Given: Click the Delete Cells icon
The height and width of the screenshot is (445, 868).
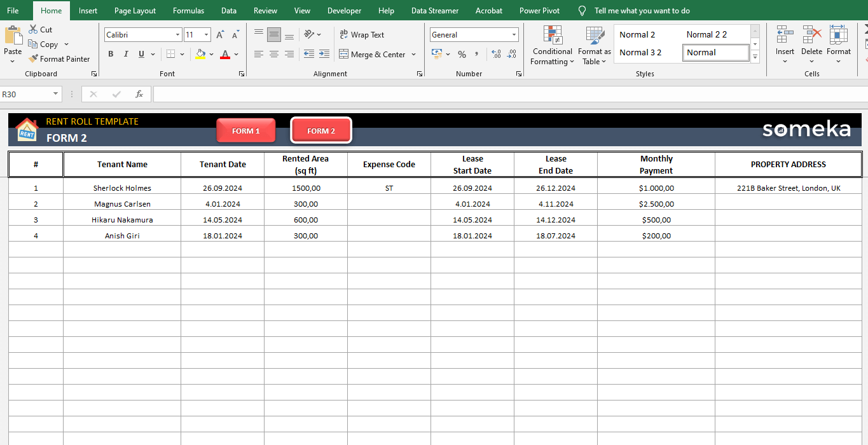Looking at the screenshot, I should [811, 35].
